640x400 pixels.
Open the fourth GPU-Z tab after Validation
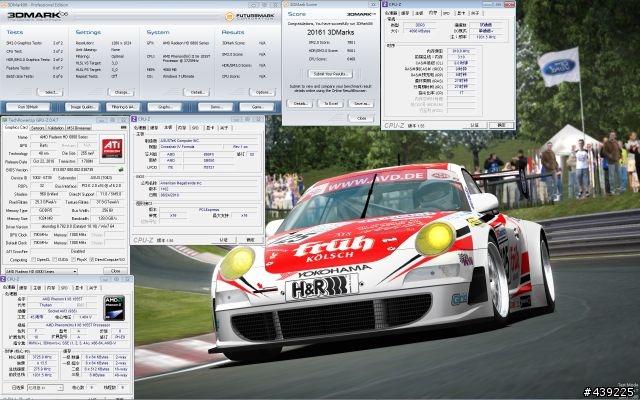79,128
